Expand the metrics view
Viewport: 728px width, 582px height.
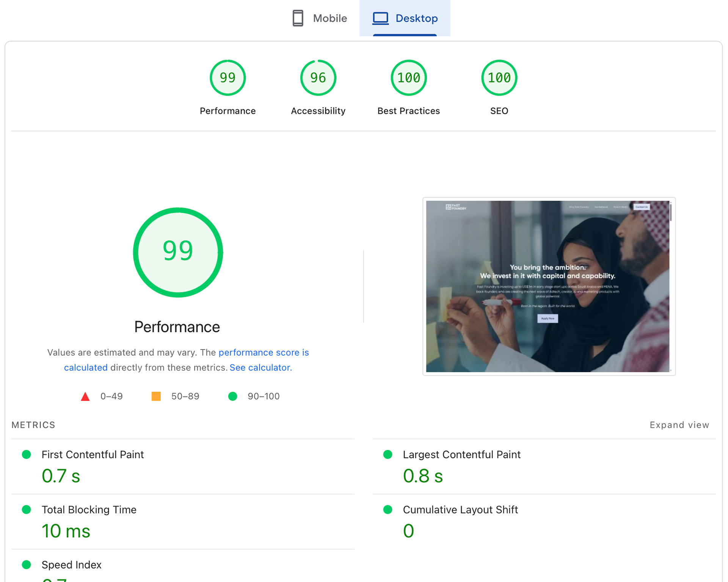pyautogui.click(x=679, y=425)
